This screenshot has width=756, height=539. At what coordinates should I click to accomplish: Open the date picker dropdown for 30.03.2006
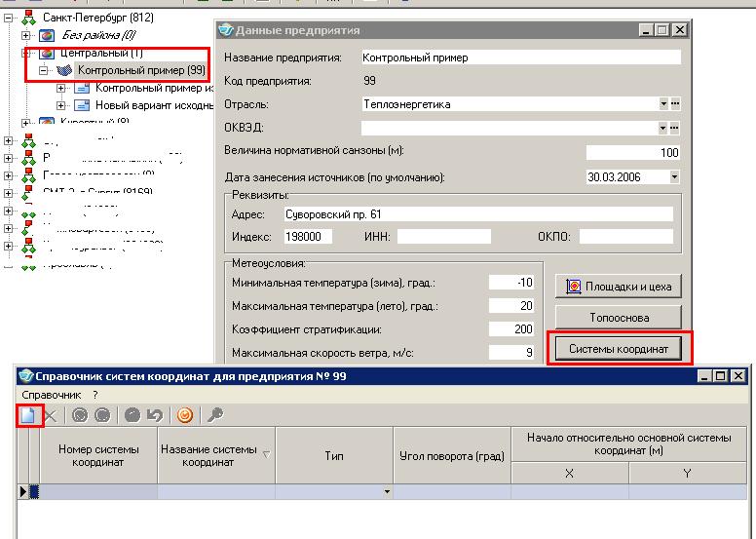coord(674,177)
